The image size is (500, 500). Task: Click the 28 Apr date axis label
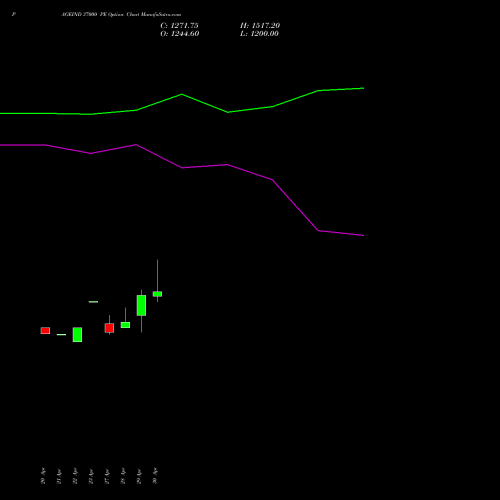[x=123, y=476]
